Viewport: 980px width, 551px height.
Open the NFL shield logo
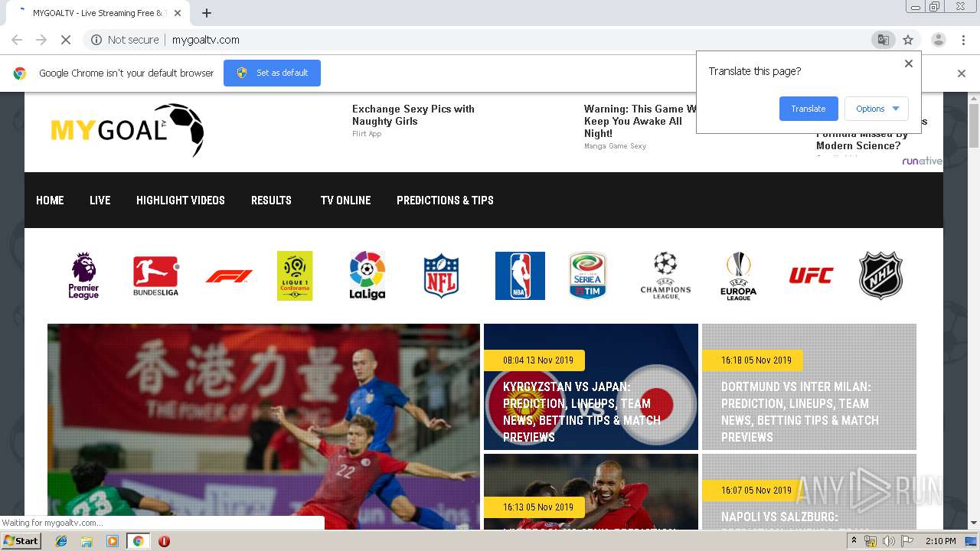(441, 275)
